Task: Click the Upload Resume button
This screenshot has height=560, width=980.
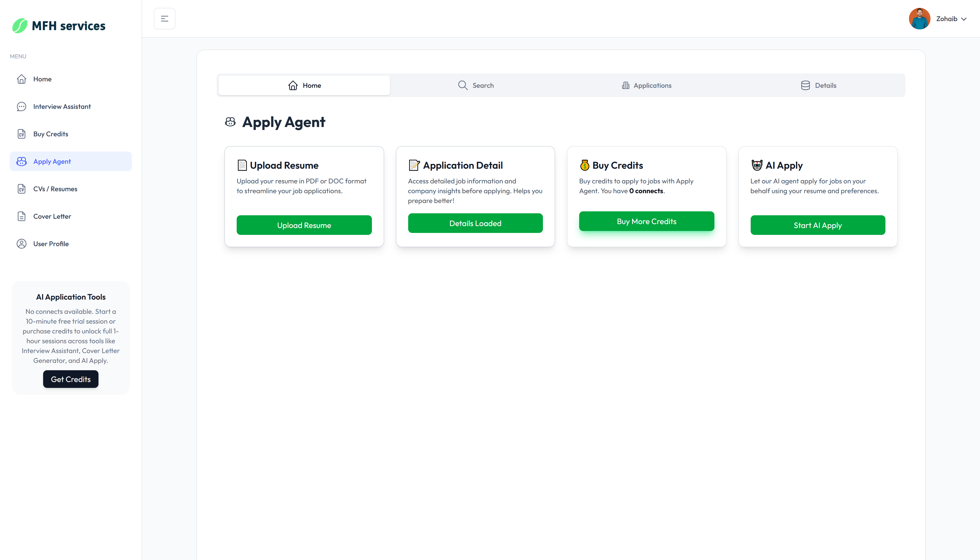Action: click(304, 225)
